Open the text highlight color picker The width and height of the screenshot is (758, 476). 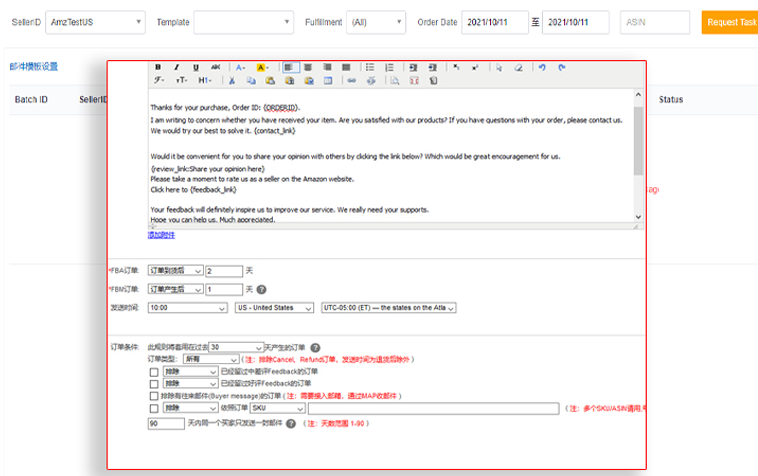[263, 67]
